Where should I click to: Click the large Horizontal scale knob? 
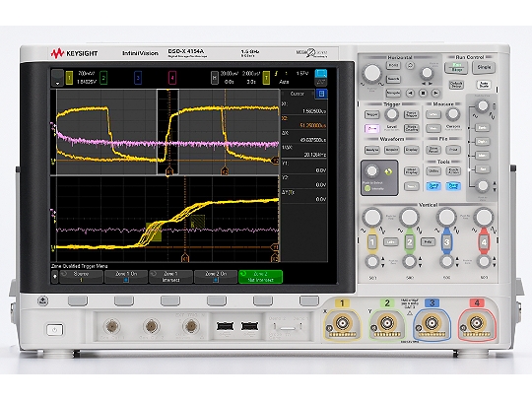(372, 73)
